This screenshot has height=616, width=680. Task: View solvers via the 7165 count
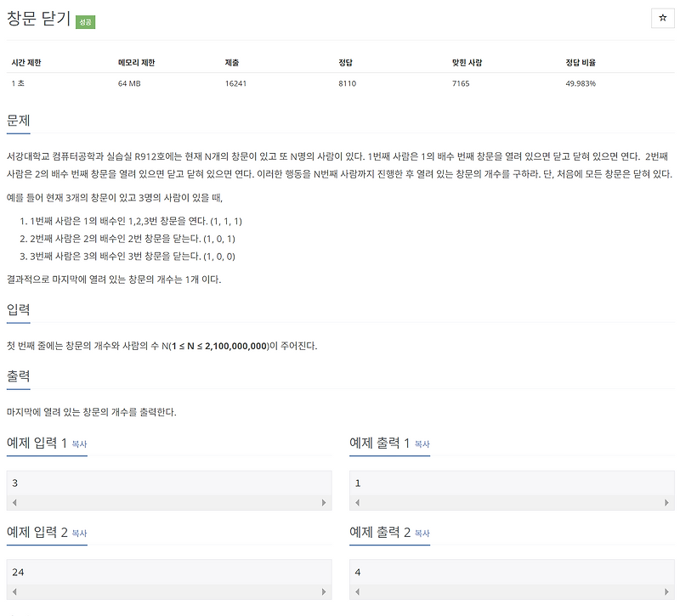click(459, 83)
